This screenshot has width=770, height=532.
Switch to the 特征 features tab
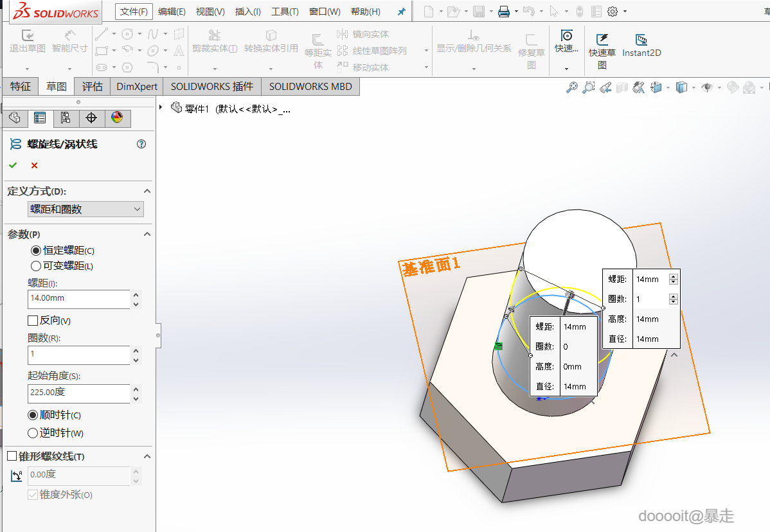(x=21, y=86)
